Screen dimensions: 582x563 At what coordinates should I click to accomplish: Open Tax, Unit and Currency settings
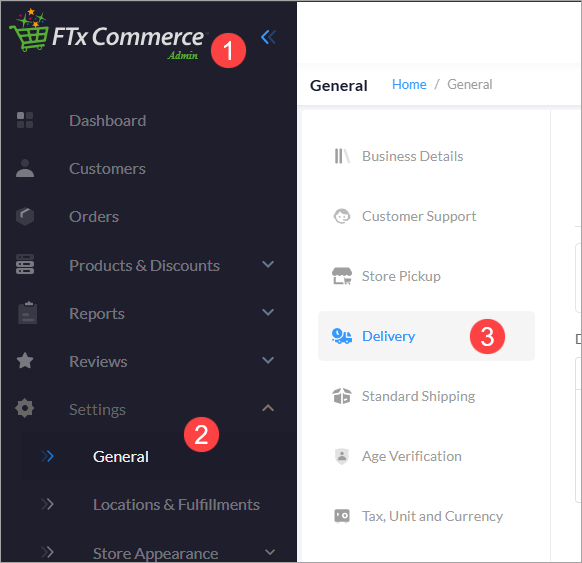pyautogui.click(x=432, y=516)
